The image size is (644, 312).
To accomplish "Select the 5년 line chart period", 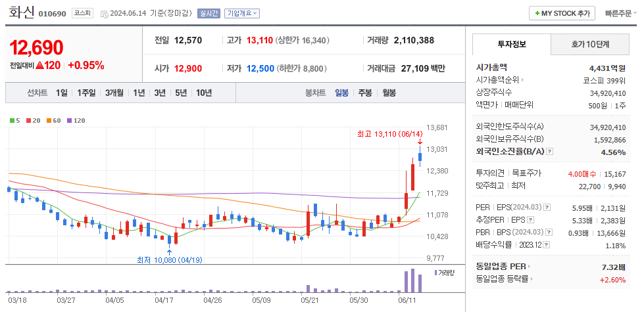I will (x=181, y=93).
